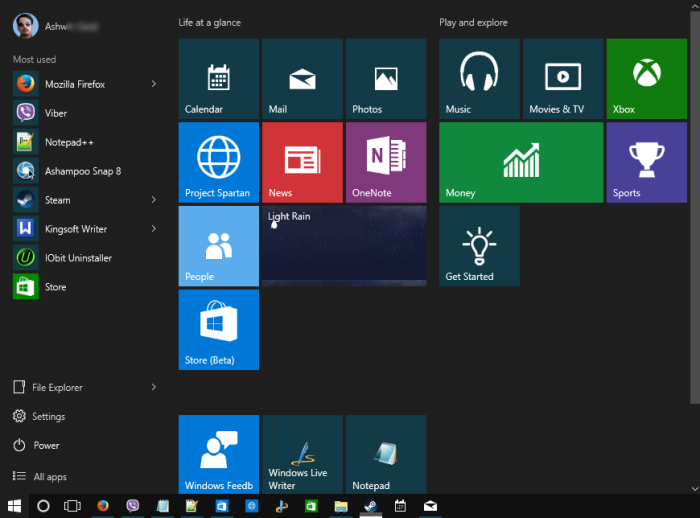Click the Start menu vertical scrollbar
The height and width of the screenshot is (518, 700).
(695, 208)
